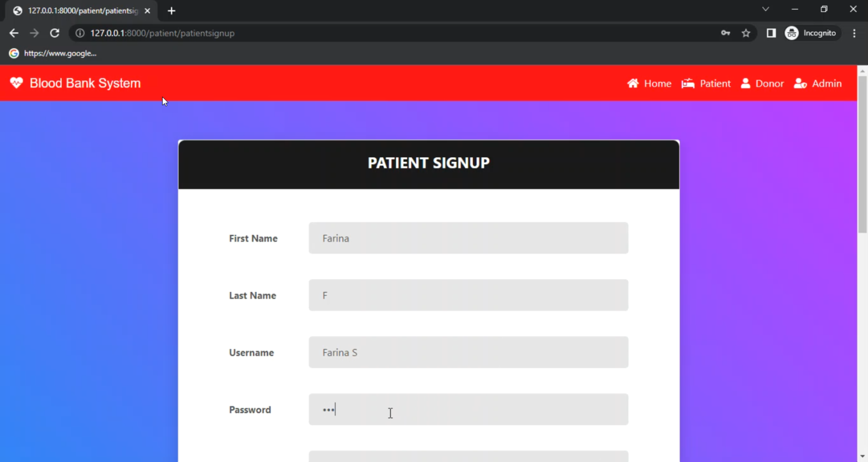The height and width of the screenshot is (462, 868).
Task: Click the Patient bed icon
Action: click(687, 83)
